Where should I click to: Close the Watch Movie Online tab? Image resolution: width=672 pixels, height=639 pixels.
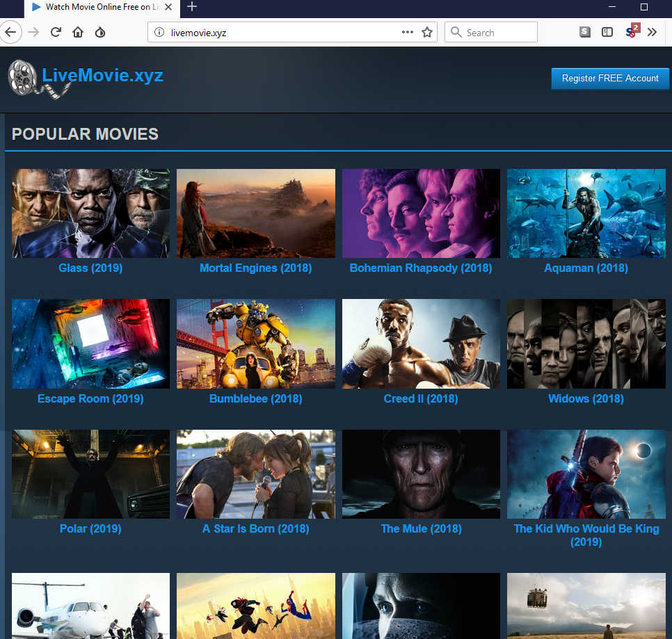(x=168, y=7)
